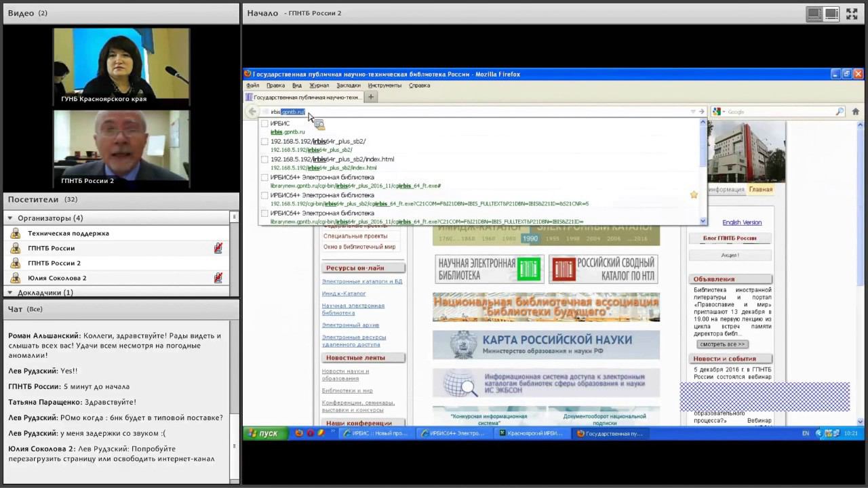Click the fullscreen icon in the Начало pod header
This screenshot has width=868, height=488.
[852, 14]
